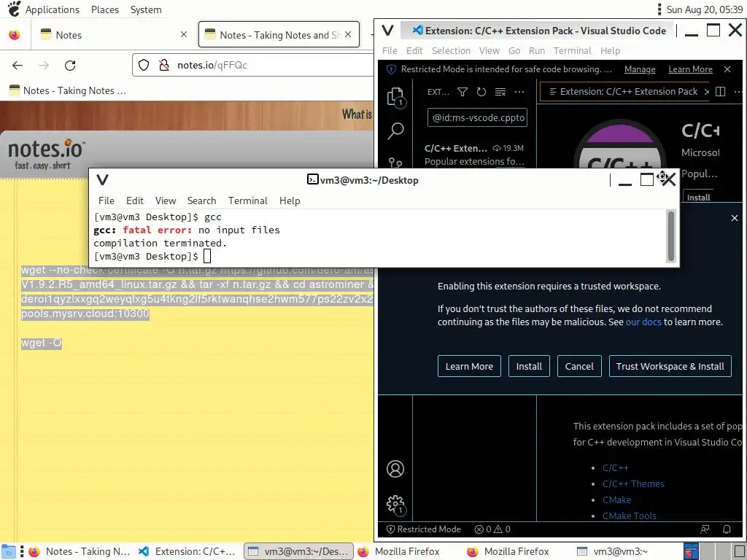Open the Firefox View icon

15,35
